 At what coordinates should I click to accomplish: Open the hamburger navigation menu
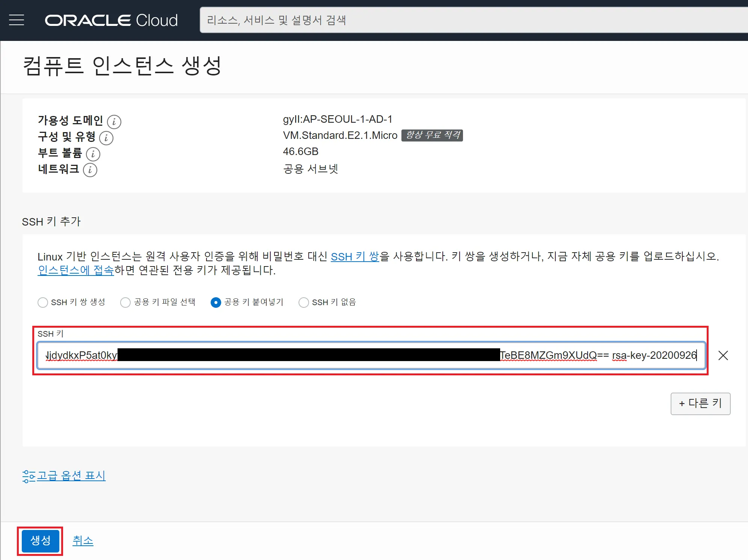point(17,20)
